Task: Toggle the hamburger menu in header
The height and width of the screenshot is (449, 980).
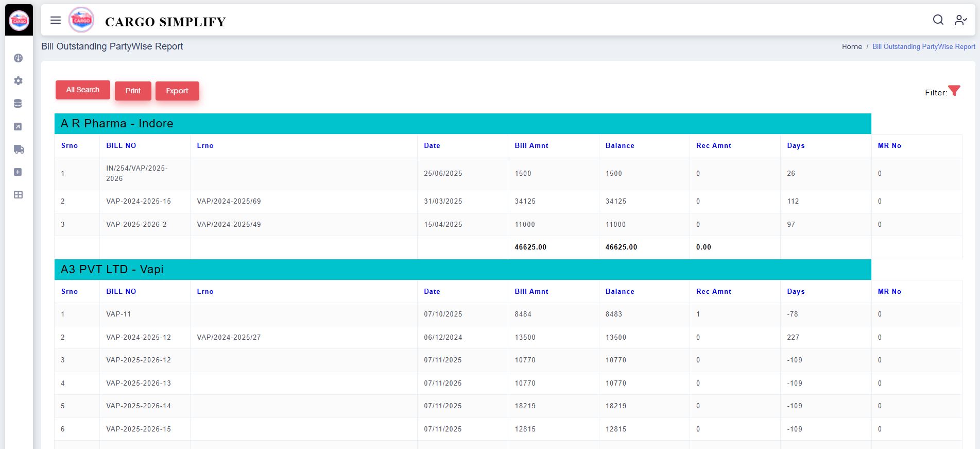Action: 56,20
